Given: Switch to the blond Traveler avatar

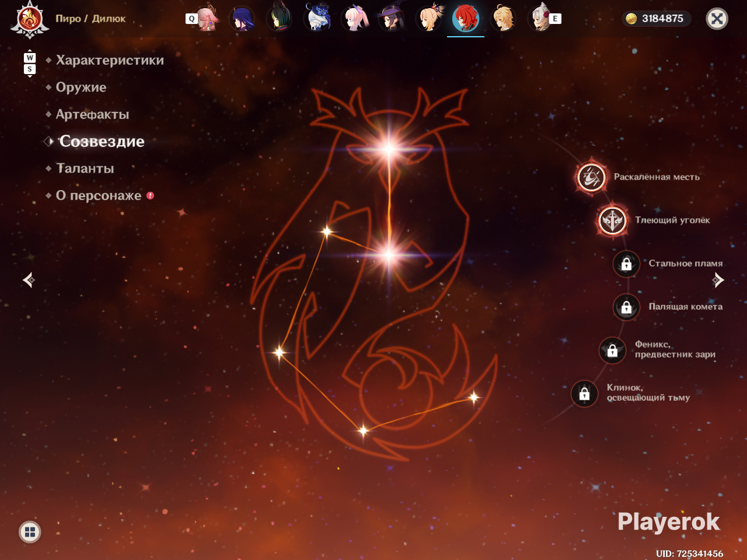Looking at the screenshot, I should pyautogui.click(x=503, y=19).
